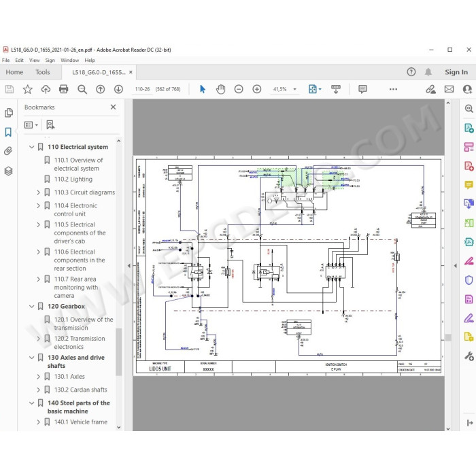Expand 110.5 Electrical components of driver's cab
476x476 pixels.
coord(38,224)
